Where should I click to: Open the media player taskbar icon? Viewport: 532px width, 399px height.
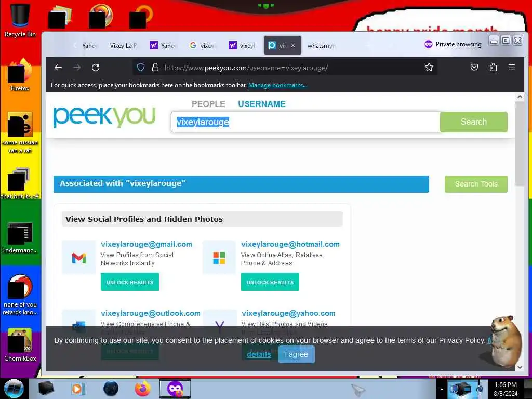coord(77,389)
